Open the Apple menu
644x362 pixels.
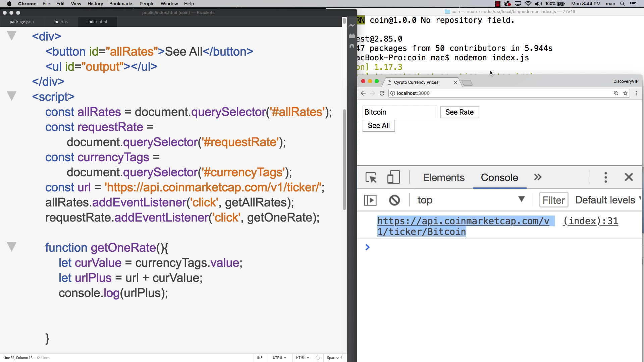pos(9,4)
